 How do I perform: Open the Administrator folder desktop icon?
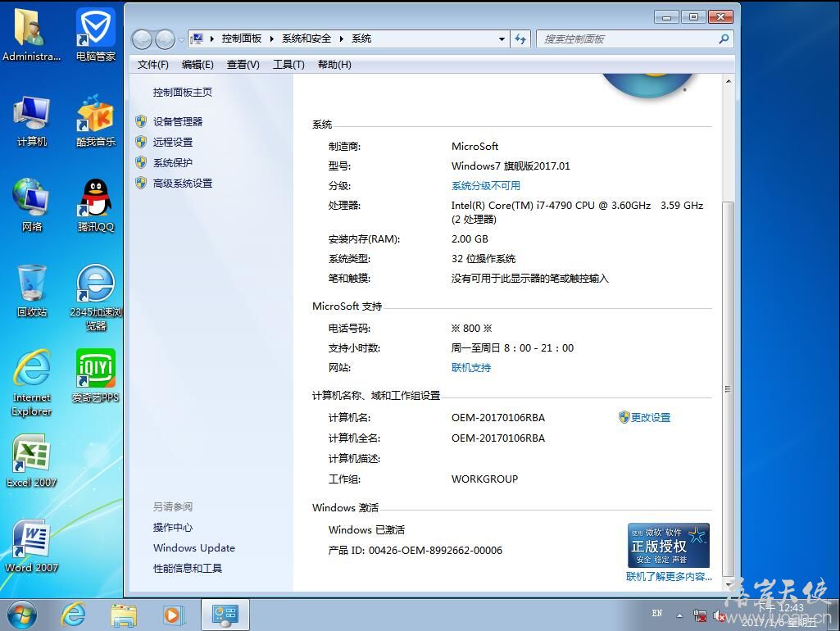[31, 34]
